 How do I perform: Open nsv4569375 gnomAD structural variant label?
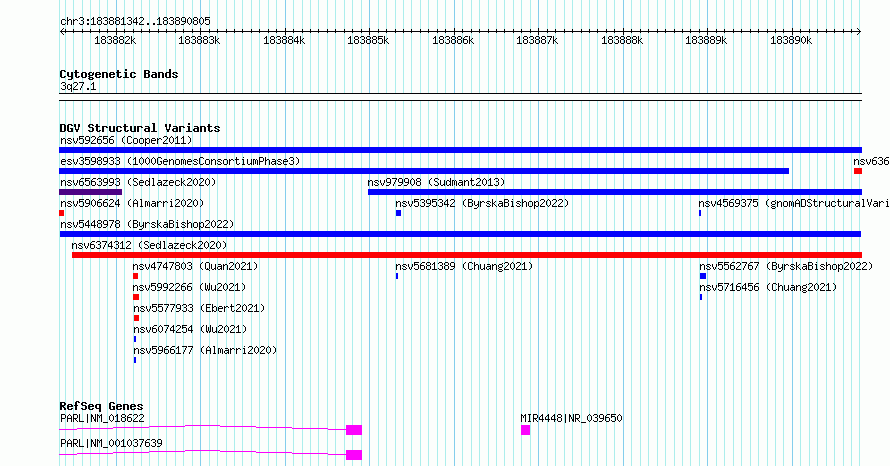[x=794, y=203]
